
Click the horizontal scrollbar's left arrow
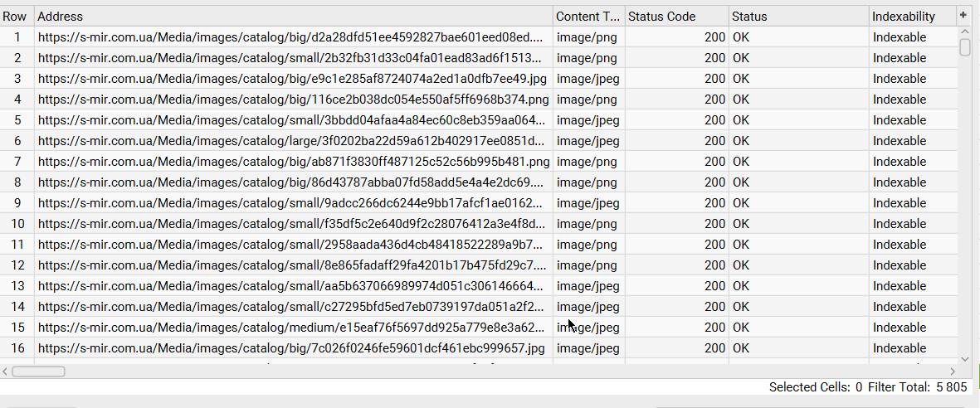6,372
